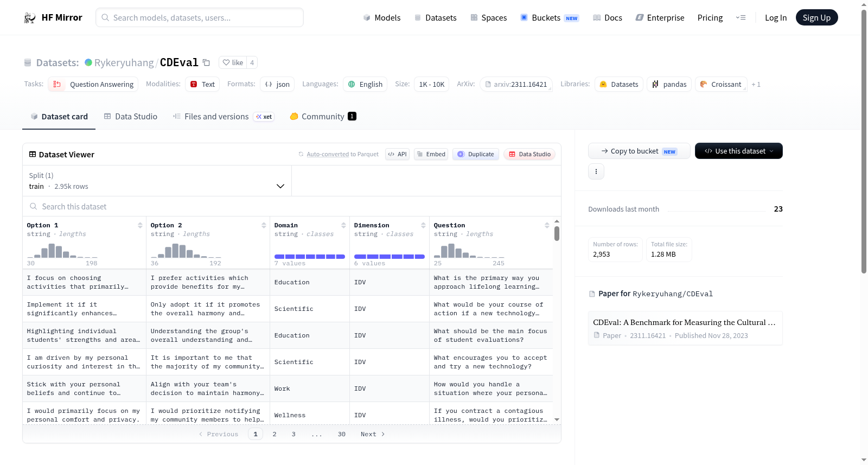Click the Question Answering task tag
Viewport: 868px width, 465px height.
(x=93, y=84)
